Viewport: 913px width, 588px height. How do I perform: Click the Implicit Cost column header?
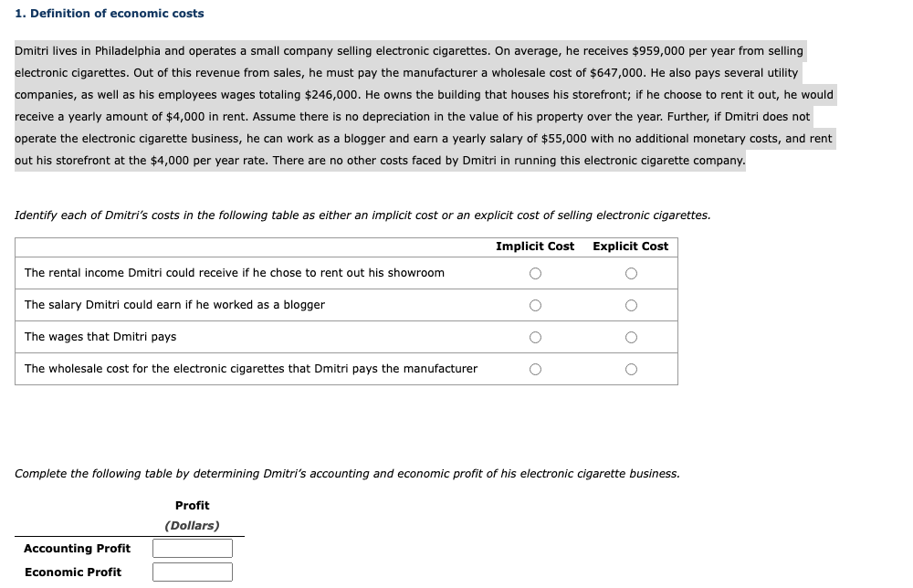[x=535, y=246]
